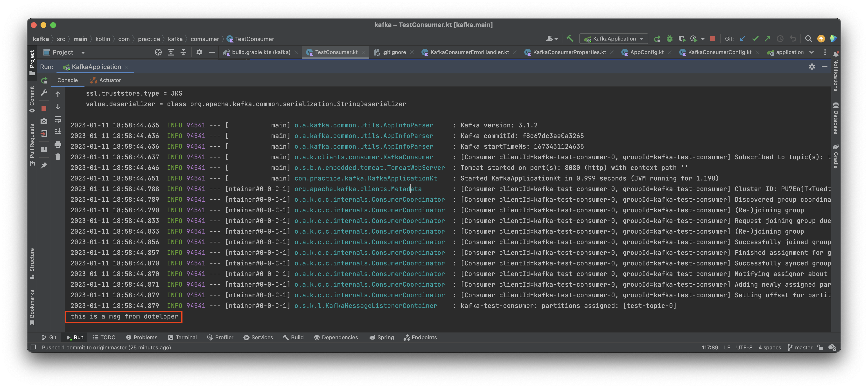The height and width of the screenshot is (388, 868).
Task: Click the Git Update Project blue arrow
Action: click(x=742, y=39)
